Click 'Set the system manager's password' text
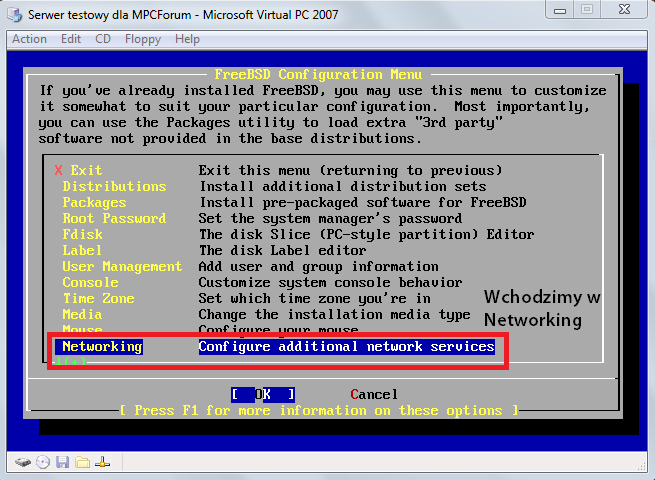This screenshot has height=480, width=655. tap(330, 218)
